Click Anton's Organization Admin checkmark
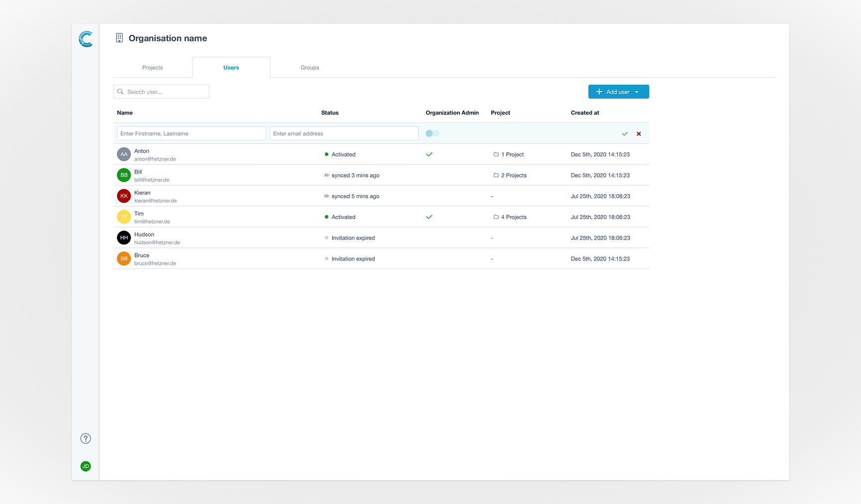 coord(429,154)
